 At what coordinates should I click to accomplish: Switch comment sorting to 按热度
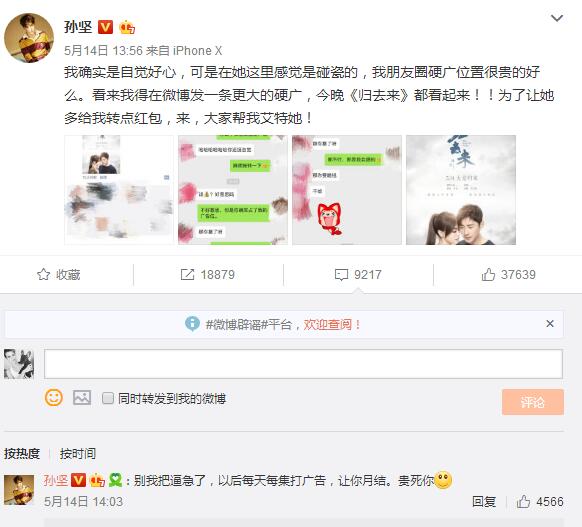[22, 454]
